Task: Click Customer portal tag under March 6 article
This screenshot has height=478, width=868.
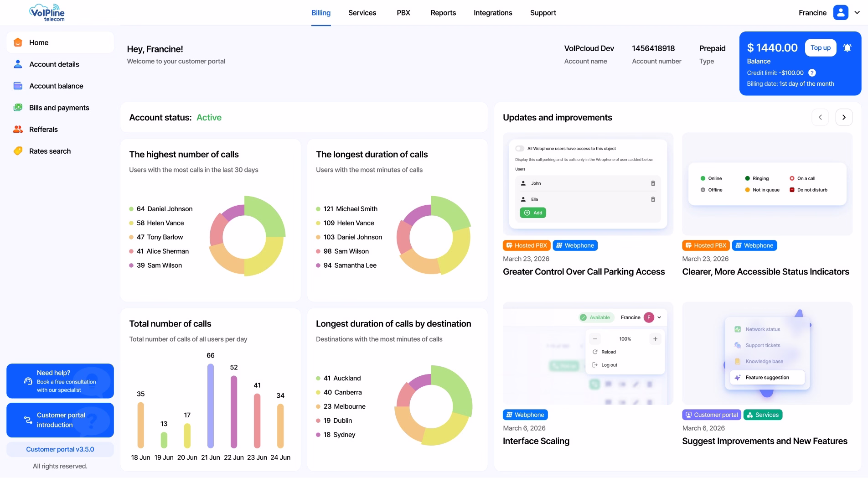Action: point(711,415)
